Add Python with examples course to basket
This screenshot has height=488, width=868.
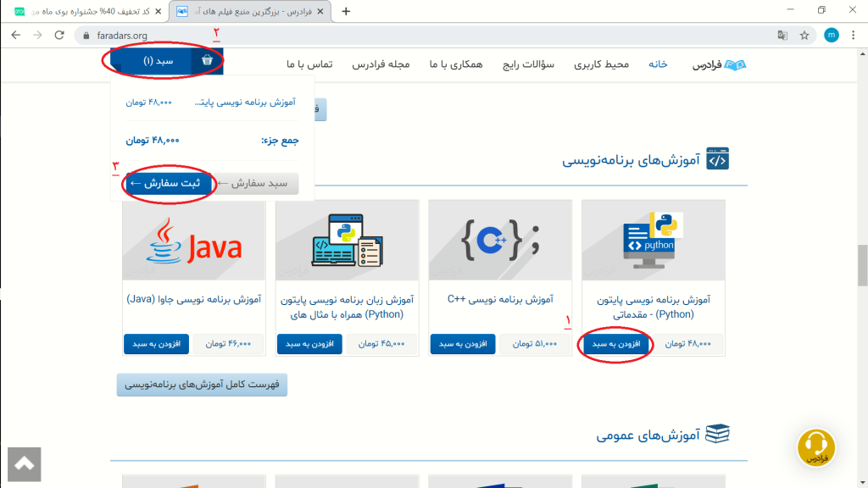click(x=309, y=344)
